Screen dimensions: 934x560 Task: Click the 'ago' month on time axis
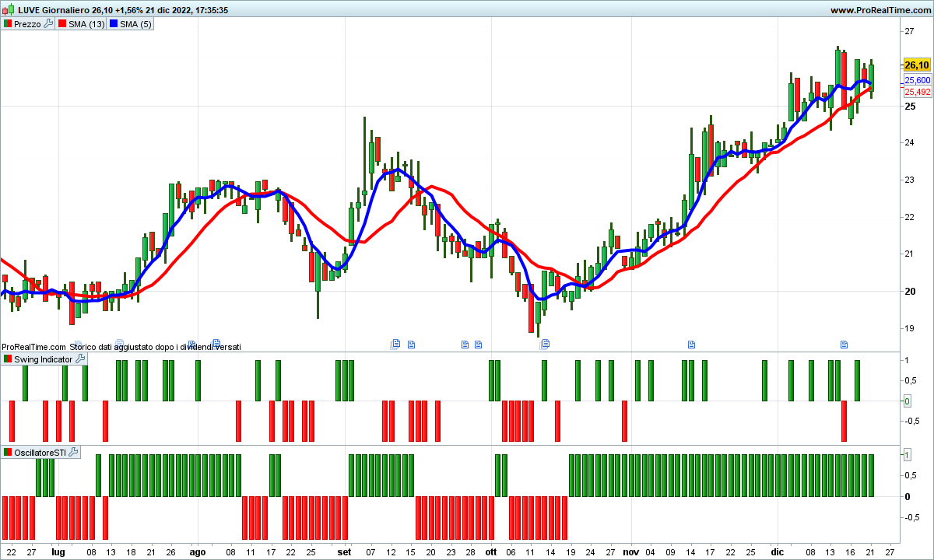pyautogui.click(x=198, y=551)
